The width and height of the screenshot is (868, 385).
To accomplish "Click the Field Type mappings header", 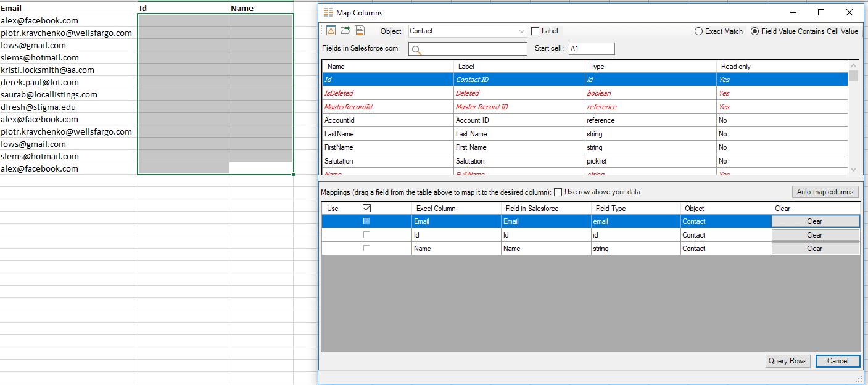I will pyautogui.click(x=635, y=209).
